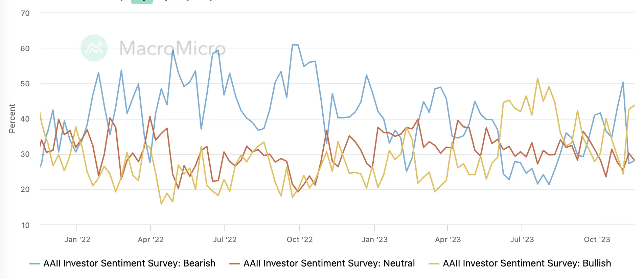Click the Oct '22 x-axis label

click(x=300, y=240)
